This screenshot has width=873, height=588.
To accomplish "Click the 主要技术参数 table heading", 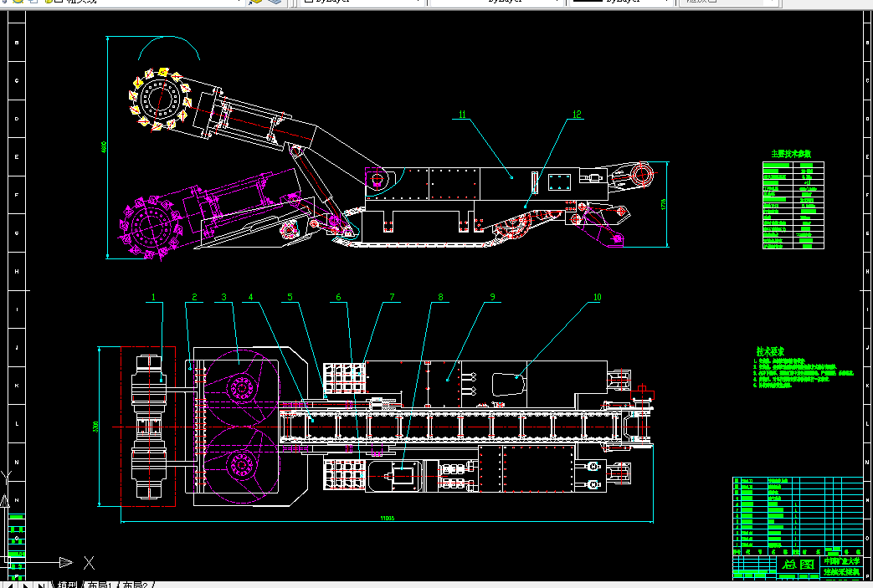I will [791, 154].
